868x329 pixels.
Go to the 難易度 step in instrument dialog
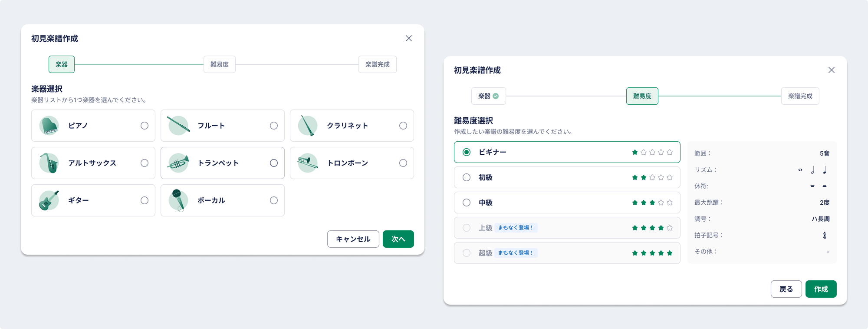(220, 64)
